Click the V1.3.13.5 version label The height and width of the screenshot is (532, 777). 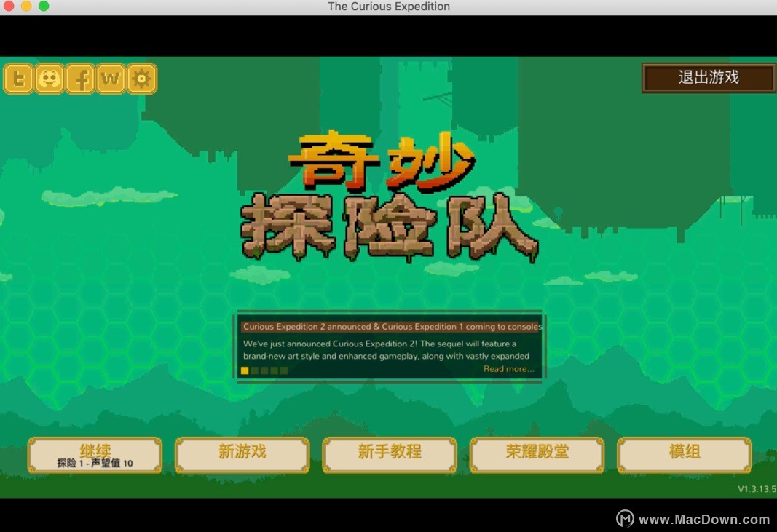[757, 489]
